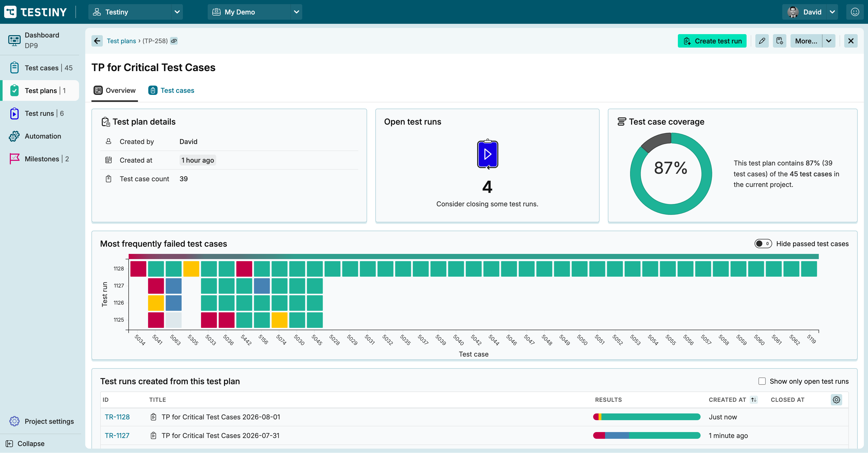Click the Test cases clipboard icon
Screen dimensions: 868x453
pyautogui.click(x=14, y=67)
